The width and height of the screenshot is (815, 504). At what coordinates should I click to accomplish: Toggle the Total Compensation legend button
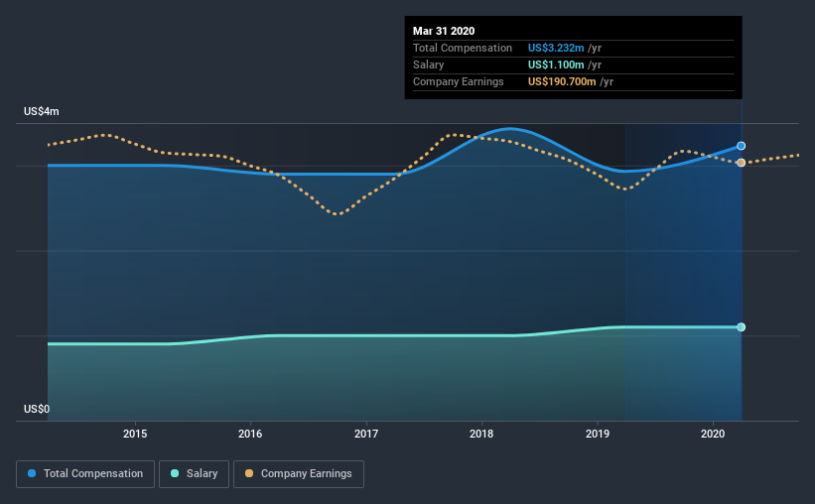(85, 474)
